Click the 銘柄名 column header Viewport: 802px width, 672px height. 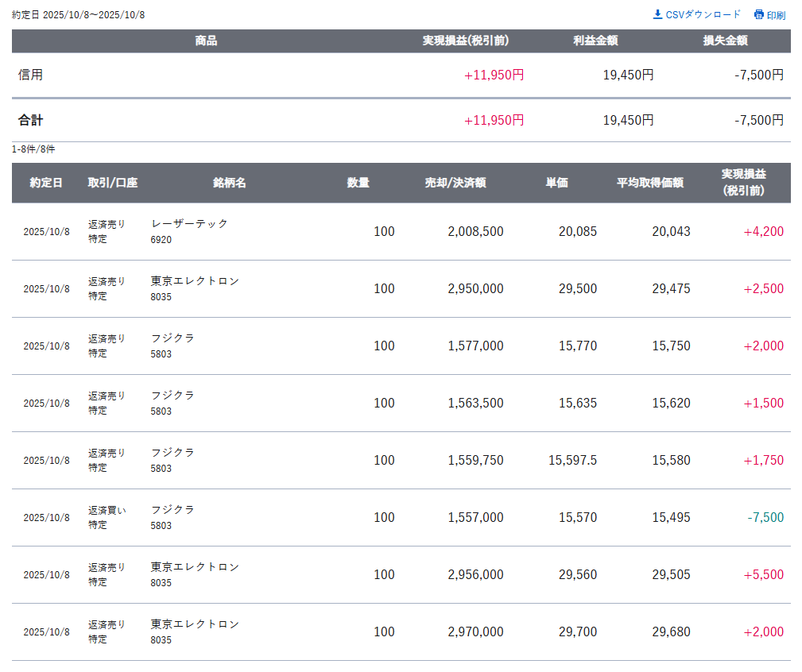pyautogui.click(x=230, y=183)
